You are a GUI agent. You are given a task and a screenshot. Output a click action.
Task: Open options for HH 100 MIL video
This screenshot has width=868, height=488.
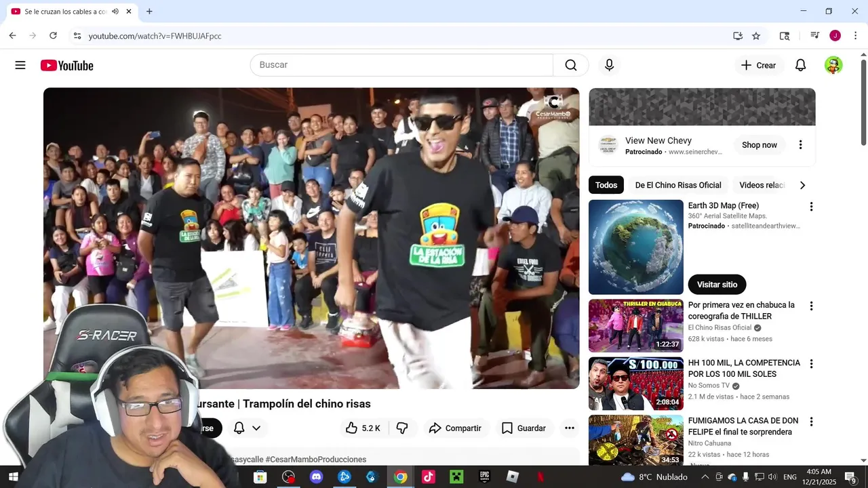coord(811,364)
